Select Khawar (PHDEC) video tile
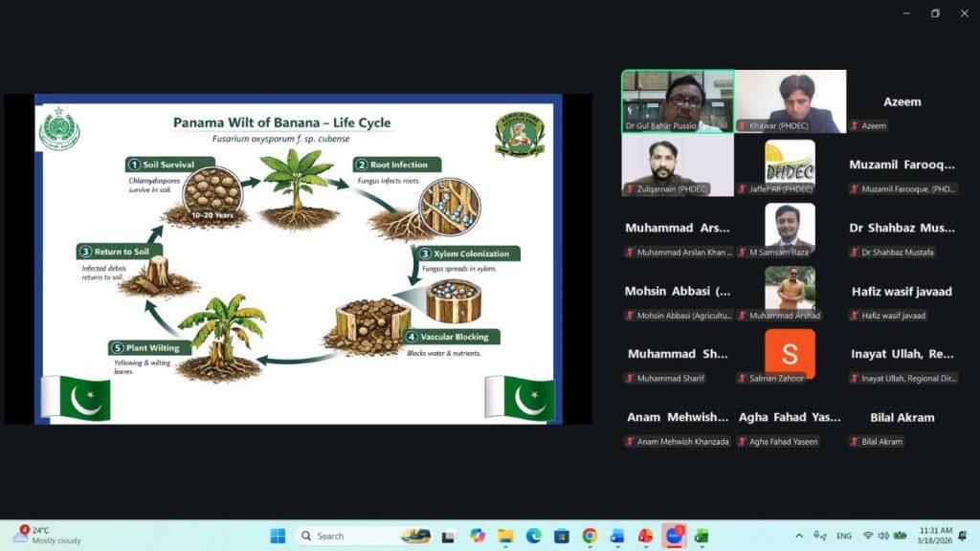Screen dimensions: 980x551 pos(791,100)
